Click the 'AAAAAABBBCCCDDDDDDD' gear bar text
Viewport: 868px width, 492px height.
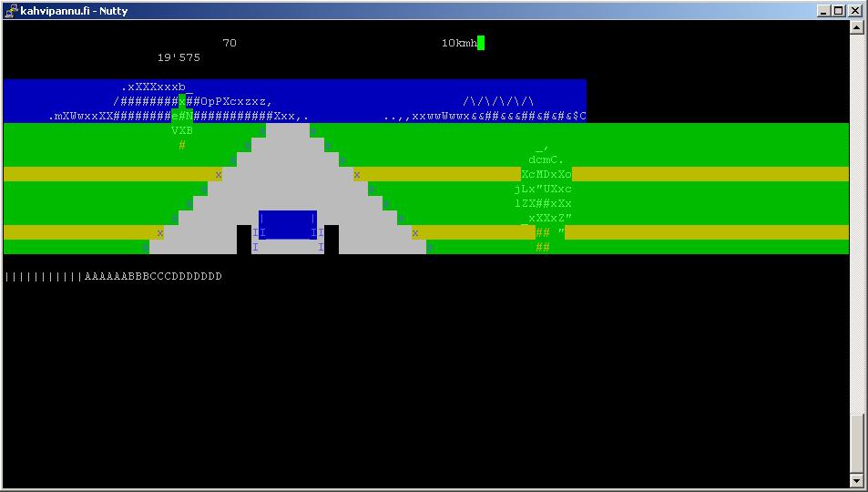point(153,276)
